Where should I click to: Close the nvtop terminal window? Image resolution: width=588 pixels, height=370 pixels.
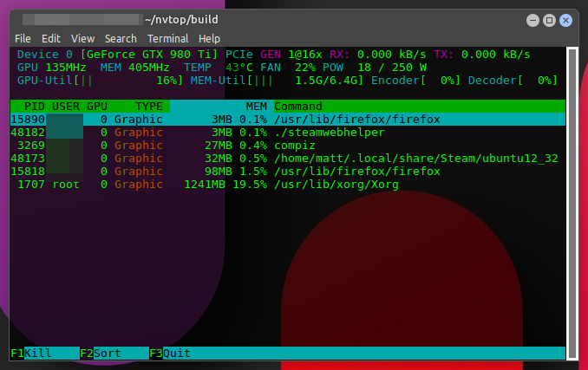[565, 19]
